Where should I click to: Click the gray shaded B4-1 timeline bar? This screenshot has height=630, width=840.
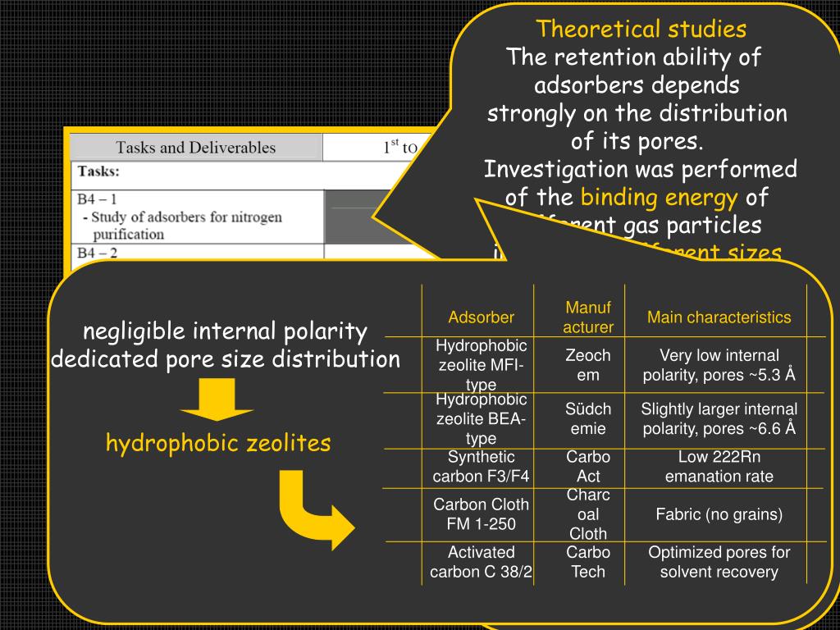pyautogui.click(x=356, y=217)
